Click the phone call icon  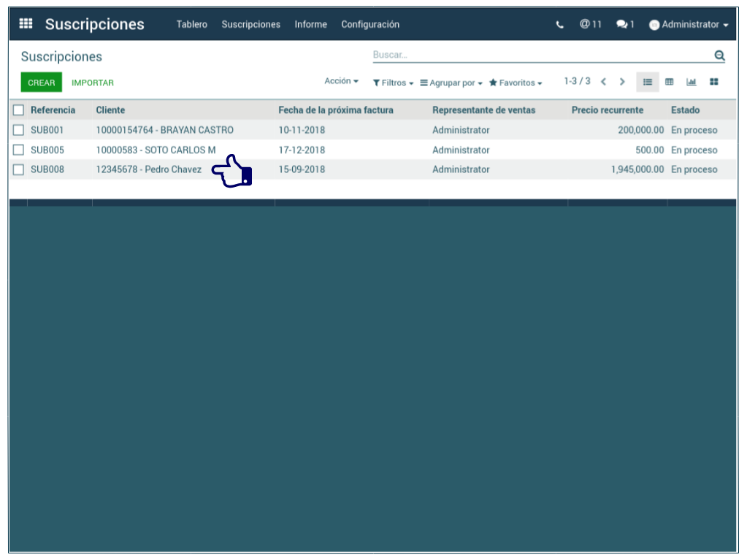tap(559, 25)
